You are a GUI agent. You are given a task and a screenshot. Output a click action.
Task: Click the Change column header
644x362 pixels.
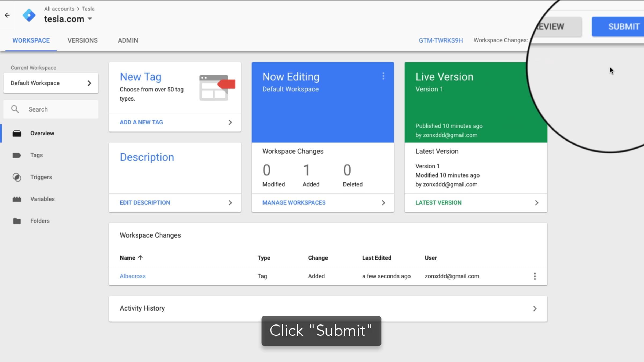318,258
